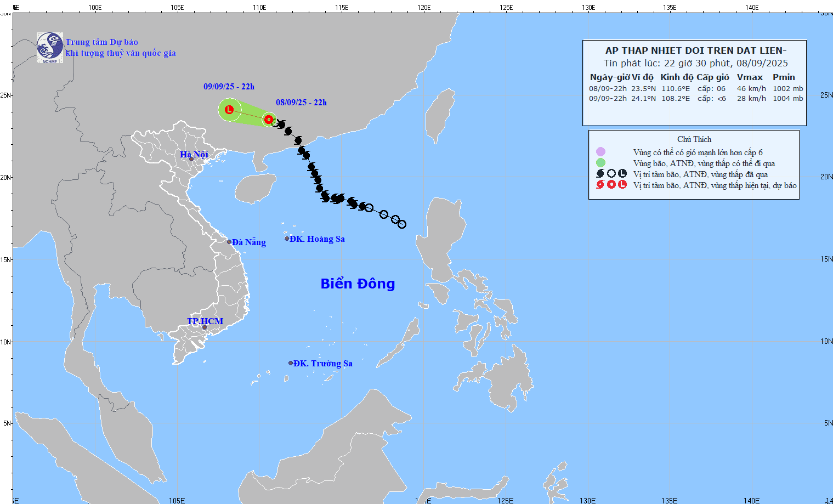833x504 pixels.
Task: Click the 08/09/25 - 22h time label
Action: click(301, 103)
